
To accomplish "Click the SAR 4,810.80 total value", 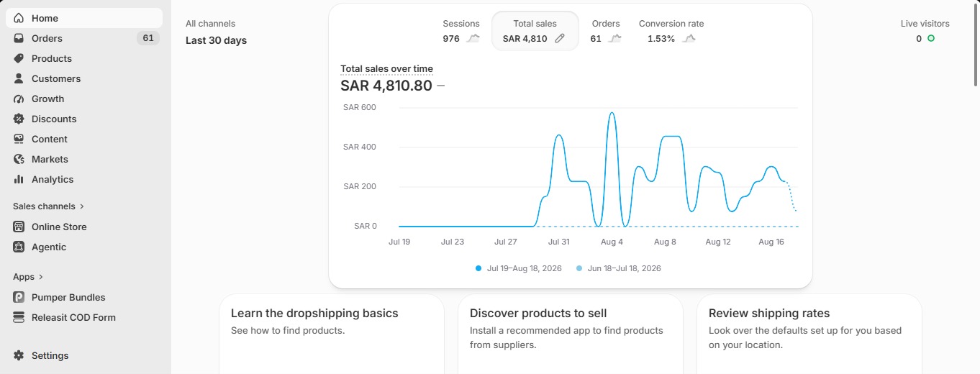I will pyautogui.click(x=386, y=86).
